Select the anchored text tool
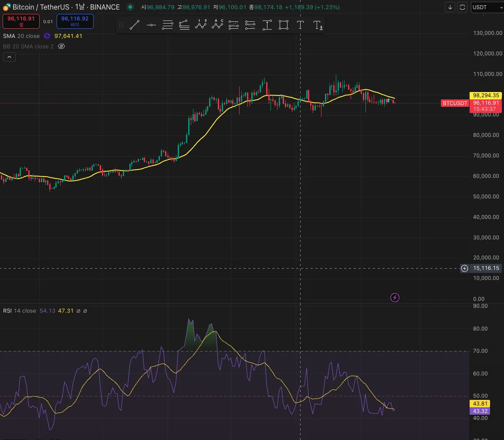504x440 pixels. [x=318, y=25]
